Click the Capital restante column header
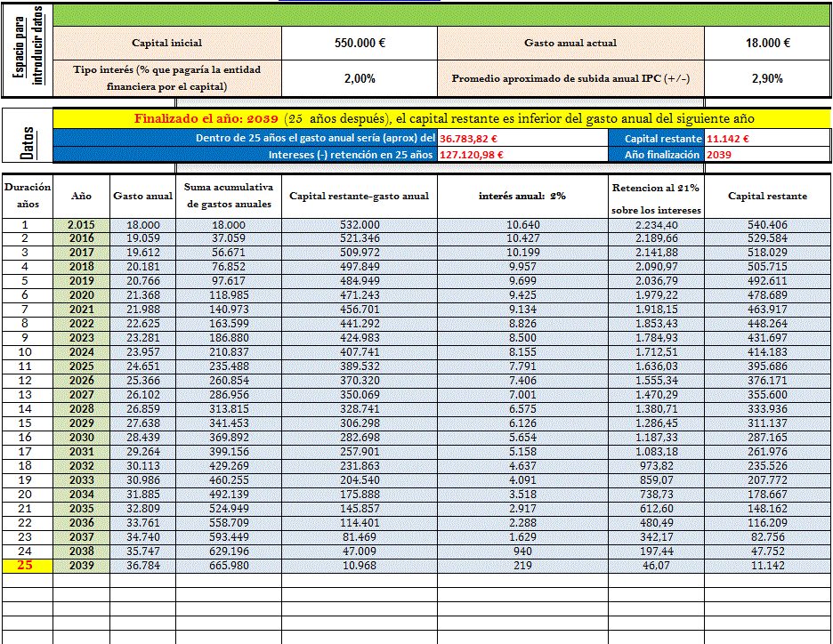 (767, 196)
